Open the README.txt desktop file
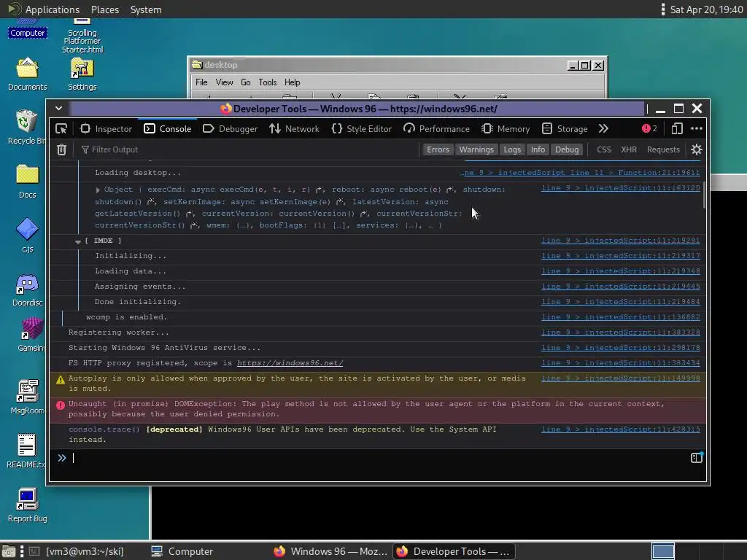The height and width of the screenshot is (560, 747). click(x=26, y=451)
